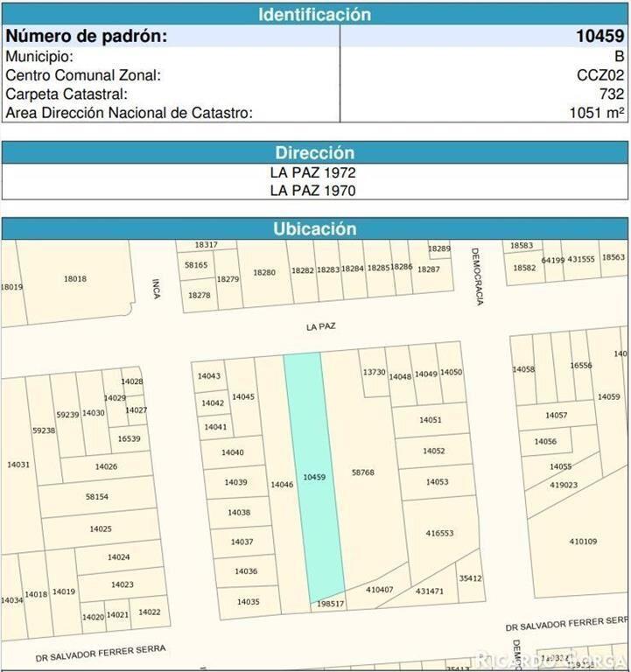Select parcel 35412 on the map
The width and height of the screenshot is (631, 672).
point(470,578)
